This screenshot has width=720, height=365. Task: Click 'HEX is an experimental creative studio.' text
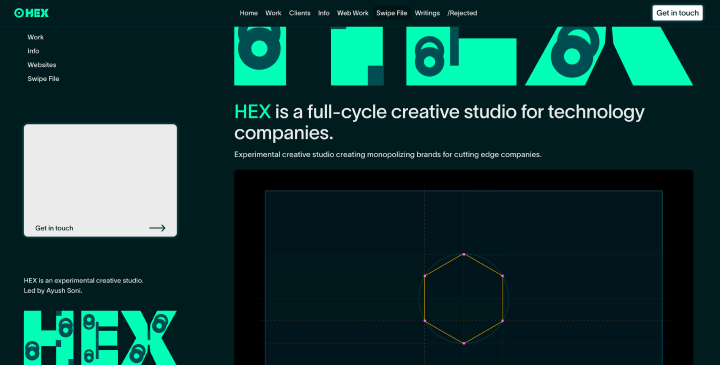point(83,281)
